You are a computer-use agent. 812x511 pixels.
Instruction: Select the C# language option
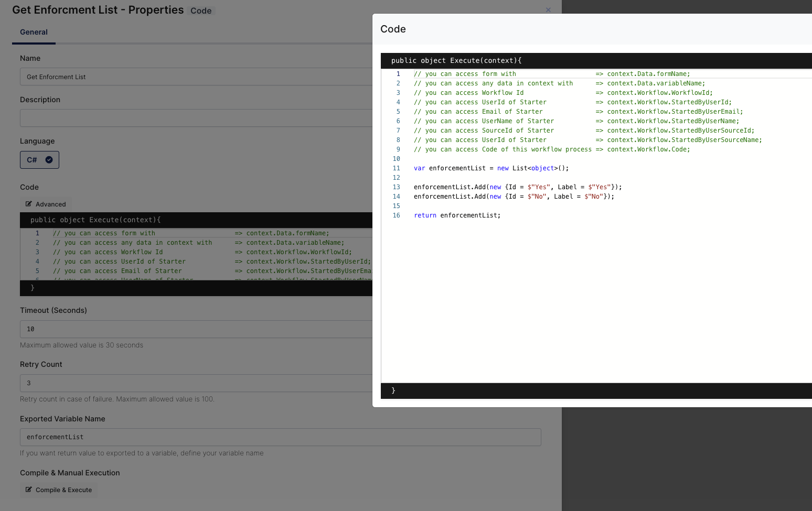pyautogui.click(x=39, y=160)
